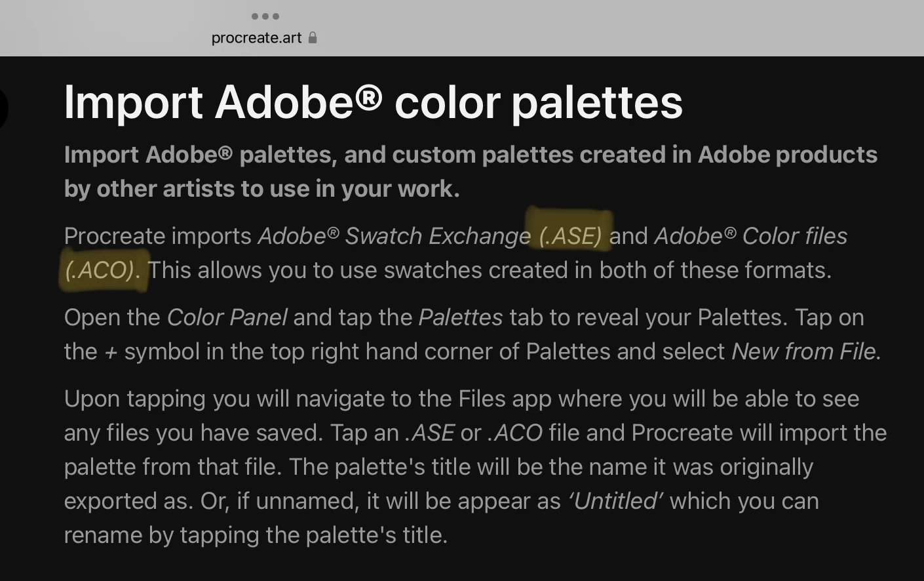Click the registered mark after Adobe in heading
The width and height of the screenshot is (924, 581).
[x=368, y=98]
